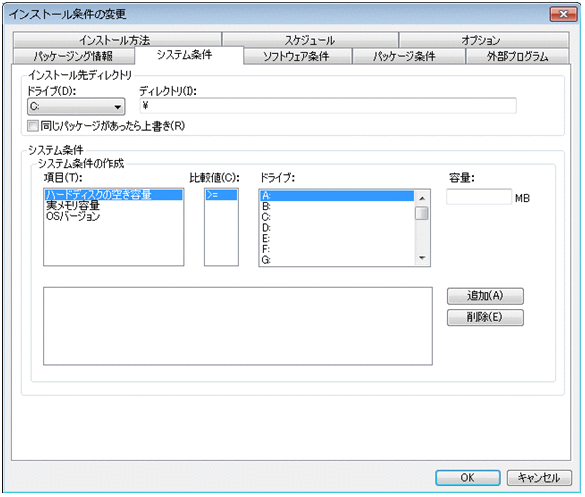Image resolution: width=585 pixels, height=497 pixels.
Task: Open the ドライブ(D) drop-down list
Action: tap(76, 107)
